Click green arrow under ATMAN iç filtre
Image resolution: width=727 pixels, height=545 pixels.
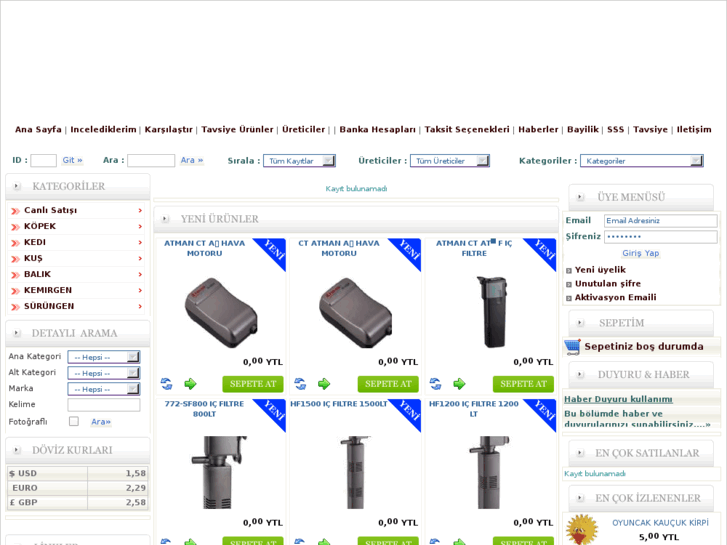click(x=459, y=384)
